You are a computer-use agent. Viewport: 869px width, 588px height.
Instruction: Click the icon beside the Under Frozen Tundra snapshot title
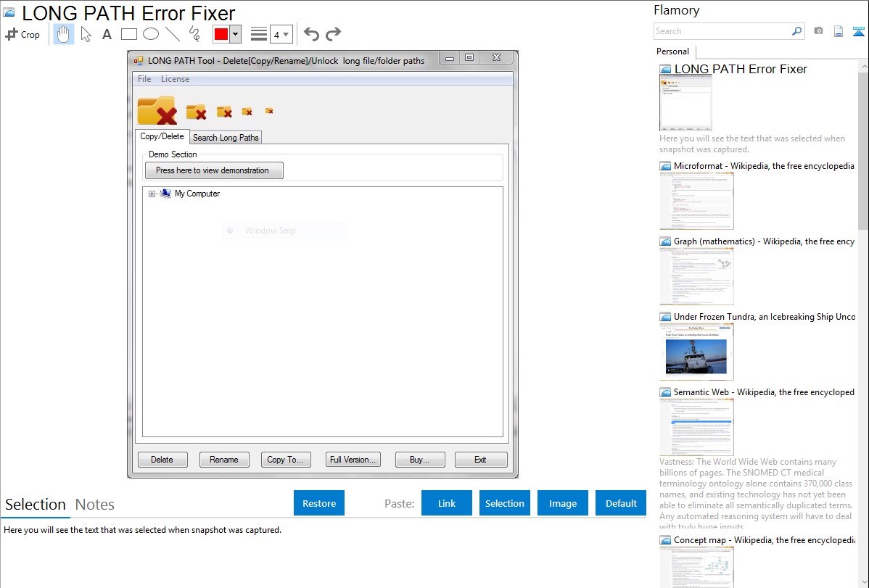click(x=665, y=317)
